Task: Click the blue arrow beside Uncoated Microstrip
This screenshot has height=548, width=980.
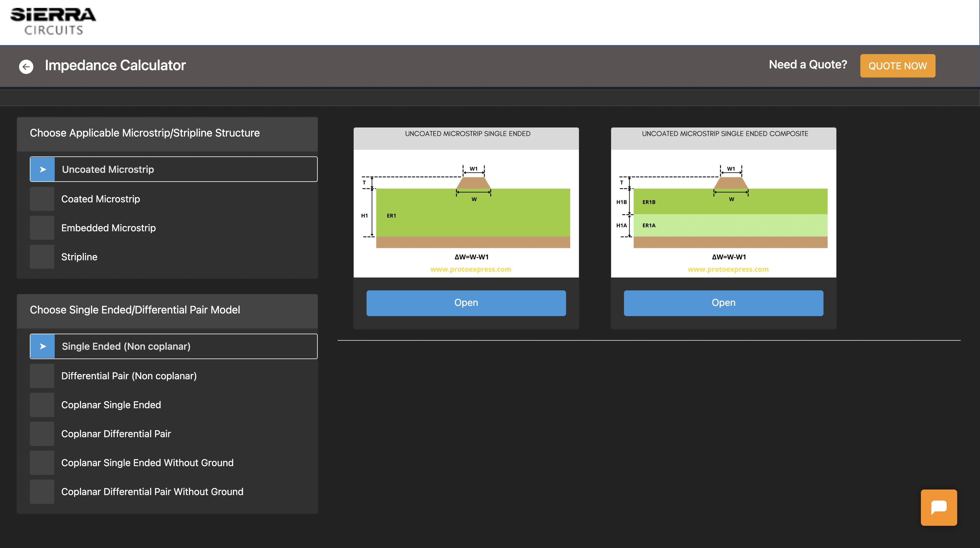Action: click(x=43, y=169)
